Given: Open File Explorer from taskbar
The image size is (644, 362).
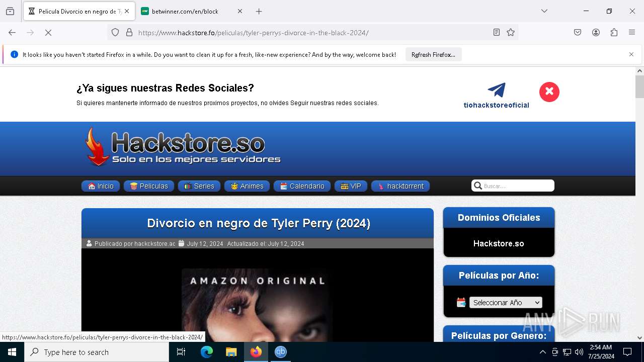Looking at the screenshot, I should point(231,352).
